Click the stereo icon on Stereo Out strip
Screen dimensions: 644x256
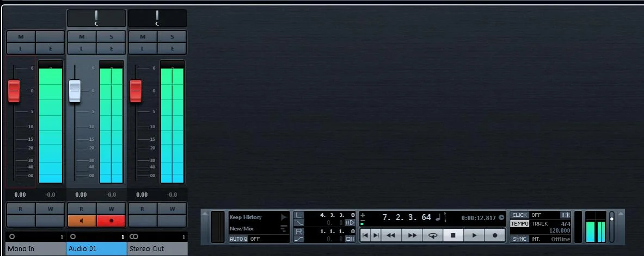coord(134,237)
